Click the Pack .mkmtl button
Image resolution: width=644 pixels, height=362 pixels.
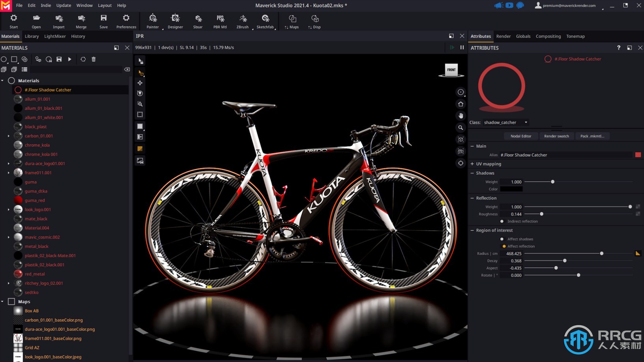pyautogui.click(x=592, y=136)
